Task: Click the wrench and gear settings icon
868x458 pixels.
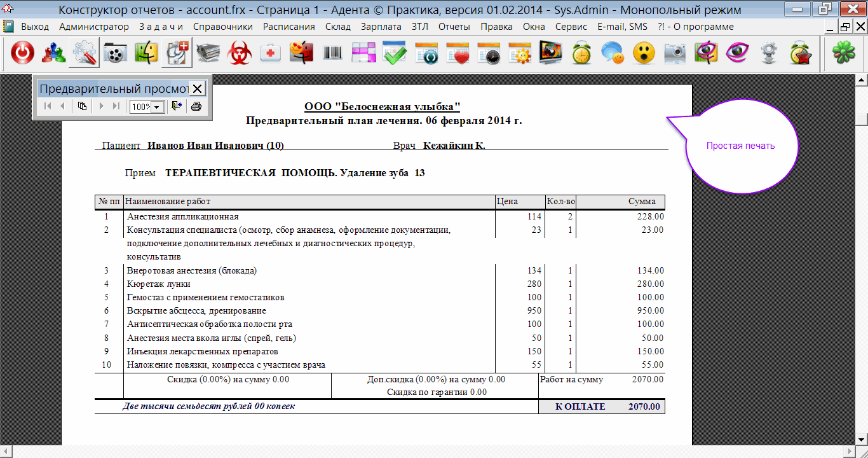Action: click(x=85, y=54)
